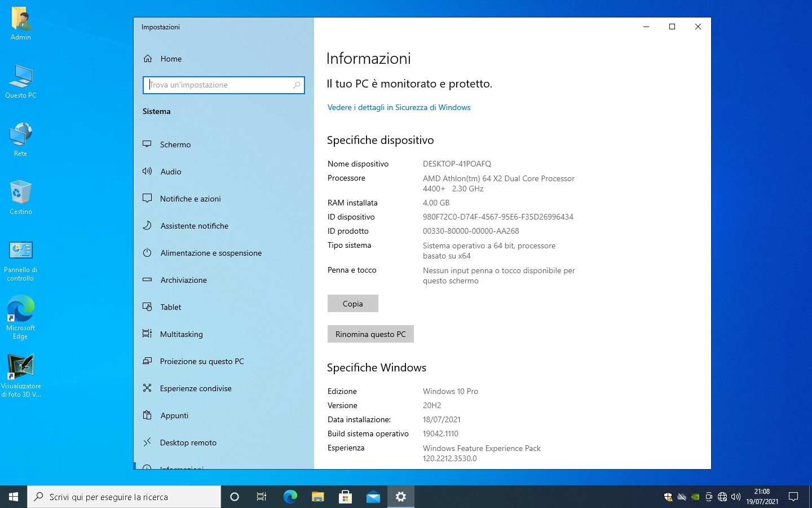Select Esperienze condivise in sidebar
Image resolution: width=812 pixels, height=508 pixels.
click(x=196, y=388)
